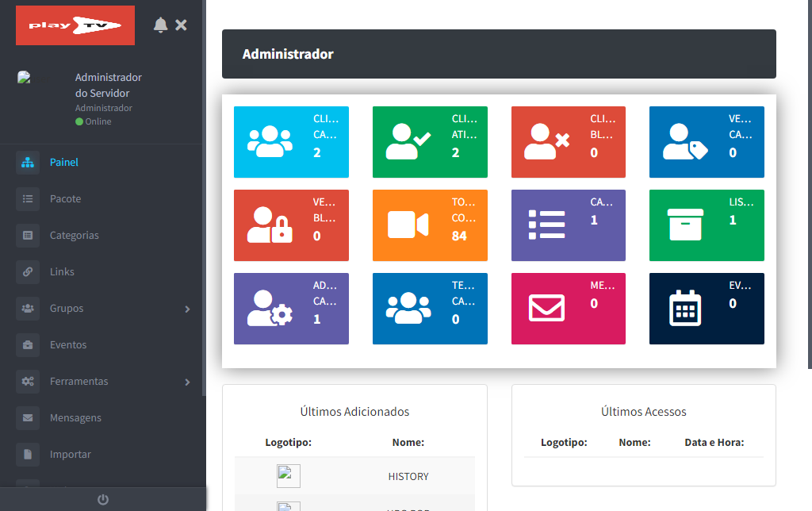The width and height of the screenshot is (812, 511).
Task: Click the Mensagens envelope icon in sidebar
Action: coord(28,417)
